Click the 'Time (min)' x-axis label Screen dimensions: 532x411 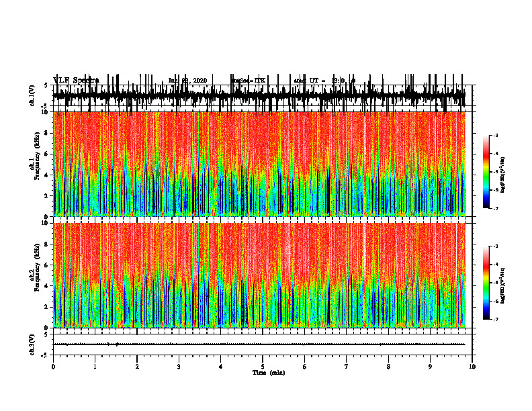point(269,373)
